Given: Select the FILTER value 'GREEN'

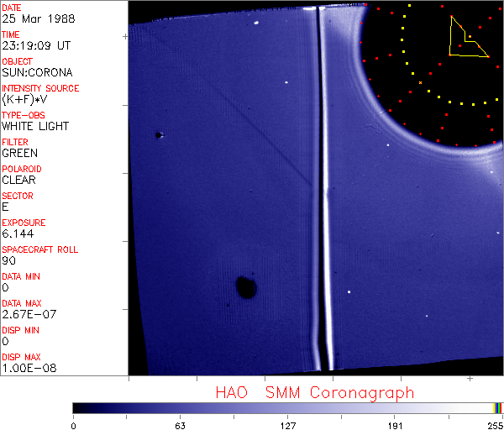Looking at the screenshot, I should [x=20, y=153].
